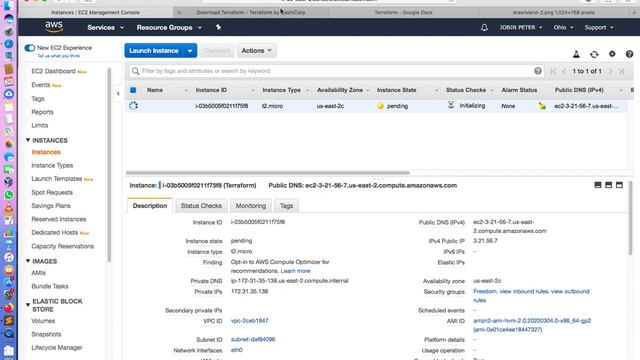
Task: Switch to the Tags tab
Action: pyautogui.click(x=286, y=205)
